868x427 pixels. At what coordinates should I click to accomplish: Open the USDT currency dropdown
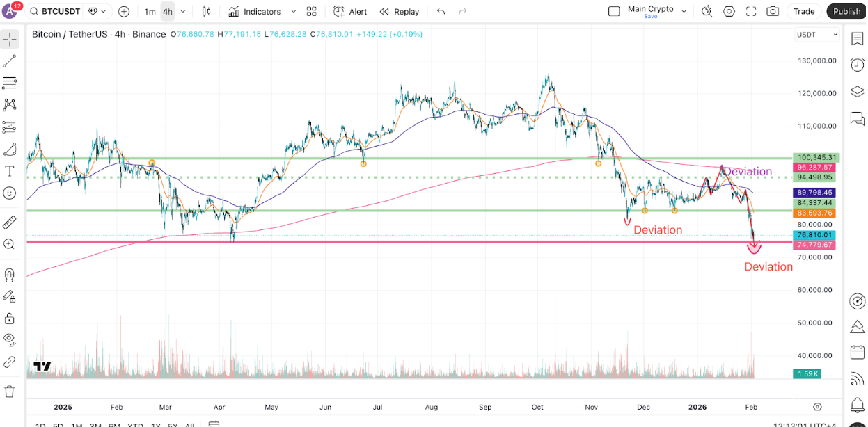817,35
